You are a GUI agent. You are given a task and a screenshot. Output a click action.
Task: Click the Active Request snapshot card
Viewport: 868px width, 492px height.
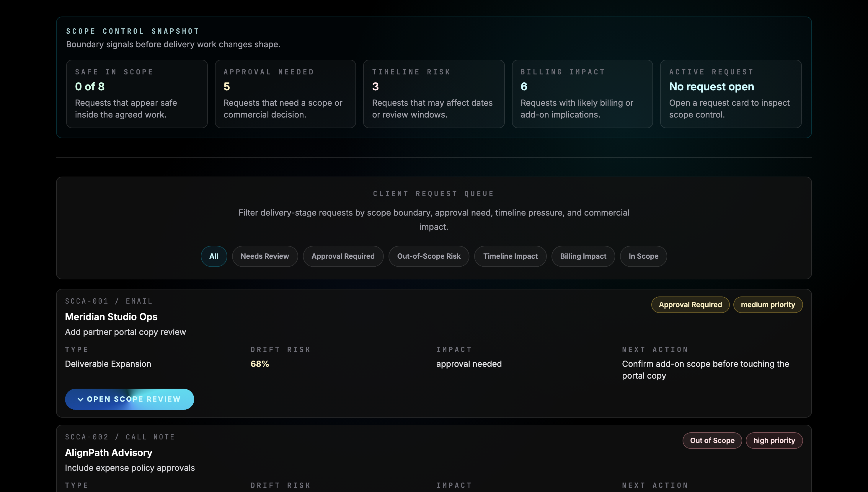pyautogui.click(x=731, y=94)
